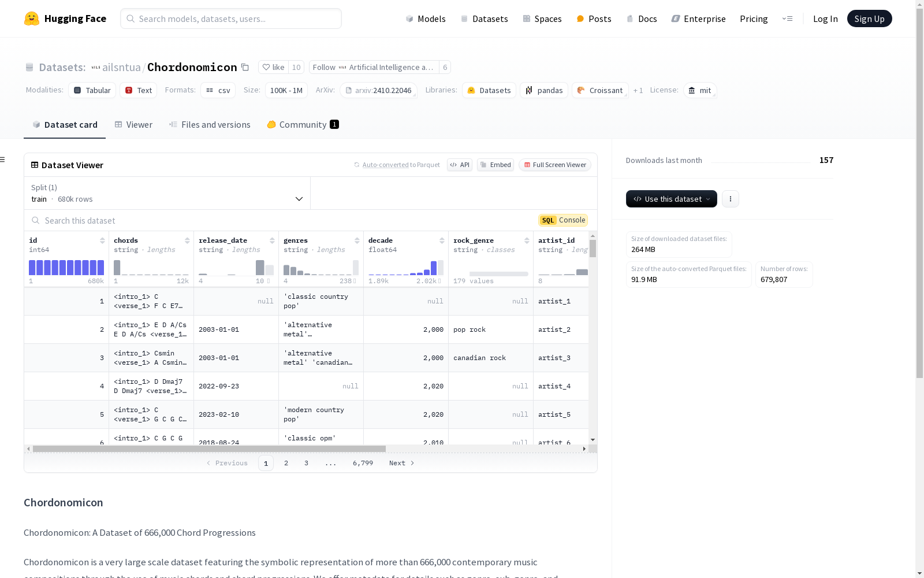Open the Community tab
Image resolution: width=924 pixels, height=578 pixels.
coord(303,125)
